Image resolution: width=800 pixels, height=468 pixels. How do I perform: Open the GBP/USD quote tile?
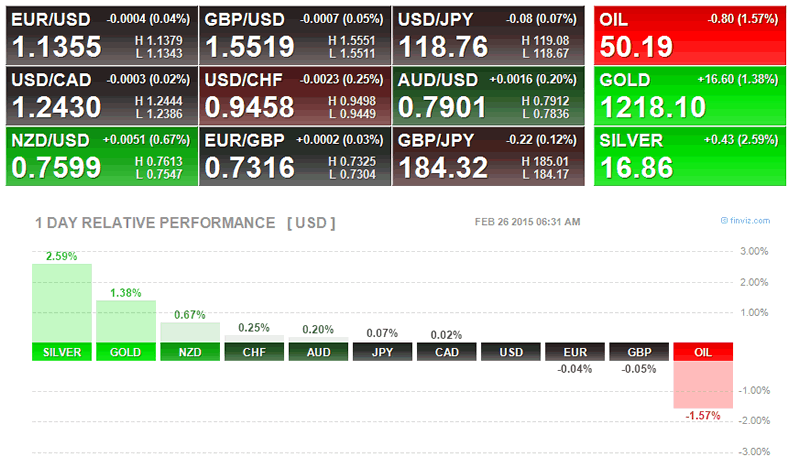click(294, 35)
